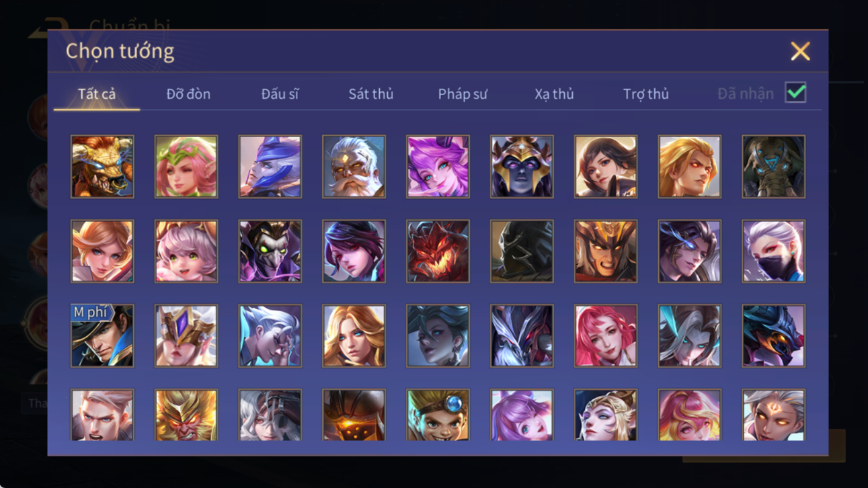Pick the purple-haired horned girl hero
Image resolution: width=868 pixels, height=488 pixels.
[x=438, y=167]
